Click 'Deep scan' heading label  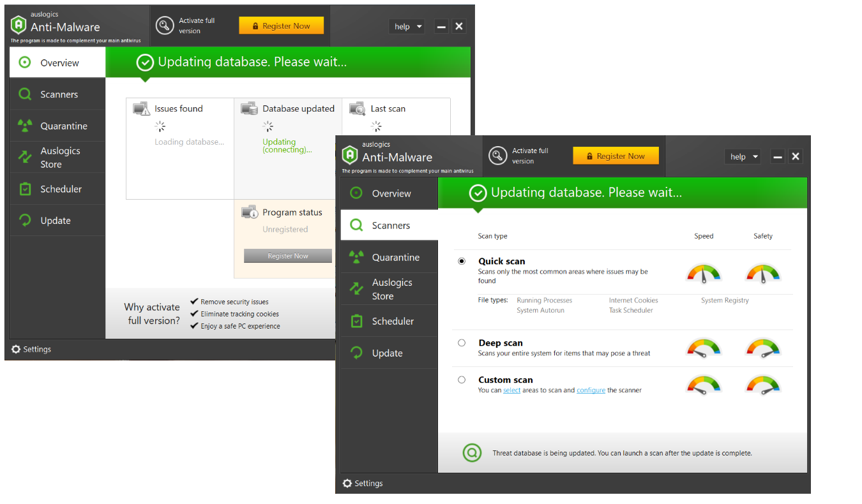(501, 343)
